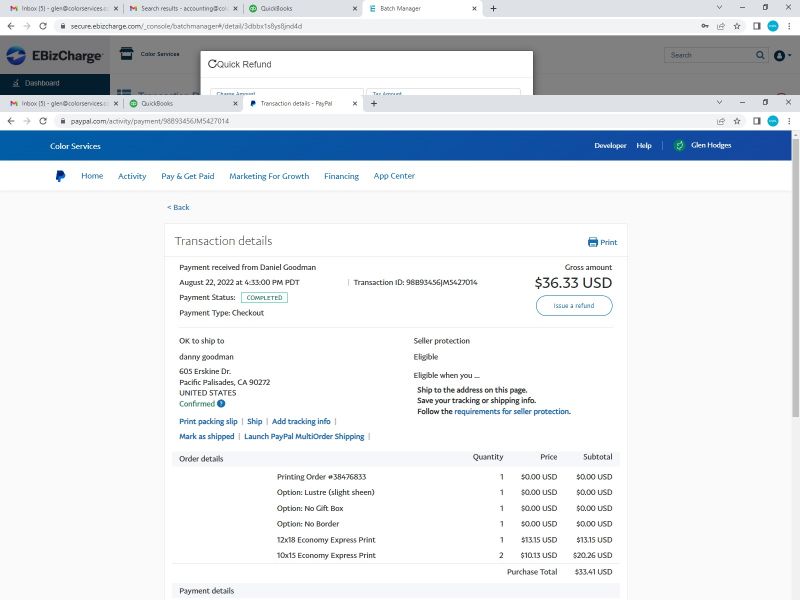Image resolution: width=800 pixels, height=600 pixels.
Task: Open the Pay & Get Paid menu
Action: click(186, 175)
